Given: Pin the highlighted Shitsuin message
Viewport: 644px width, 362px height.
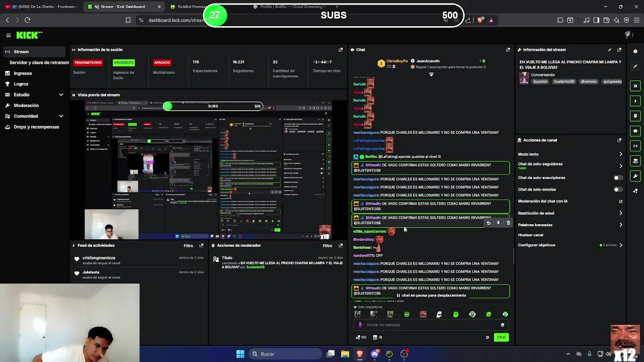Looking at the screenshot, I should (498, 223).
